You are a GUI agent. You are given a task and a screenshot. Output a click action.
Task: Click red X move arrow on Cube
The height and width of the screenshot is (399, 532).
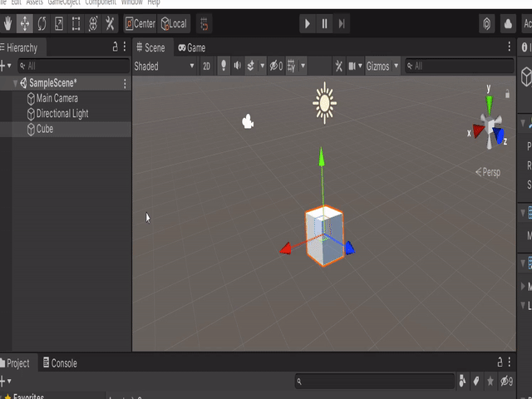285,249
